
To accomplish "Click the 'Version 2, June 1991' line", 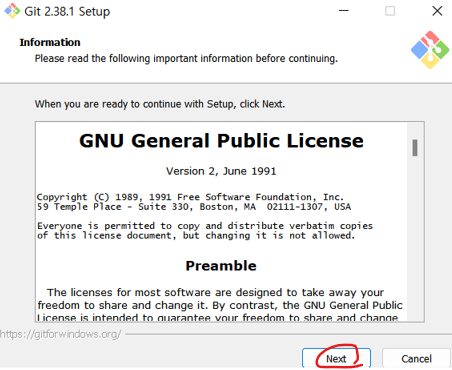I will (221, 171).
